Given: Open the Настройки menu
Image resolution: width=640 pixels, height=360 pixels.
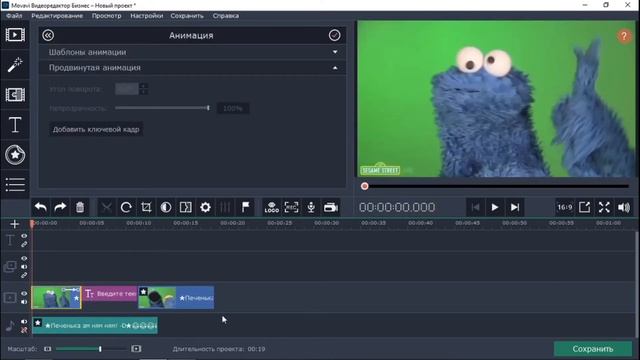Looking at the screenshot, I should pos(147,16).
